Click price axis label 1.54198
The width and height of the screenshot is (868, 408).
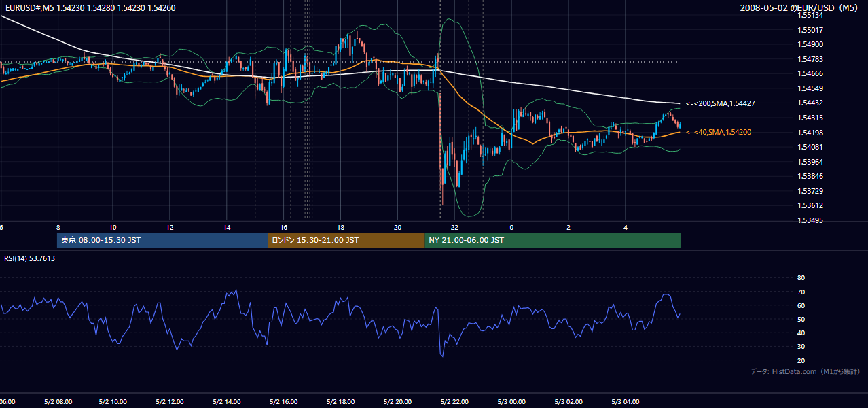point(811,133)
